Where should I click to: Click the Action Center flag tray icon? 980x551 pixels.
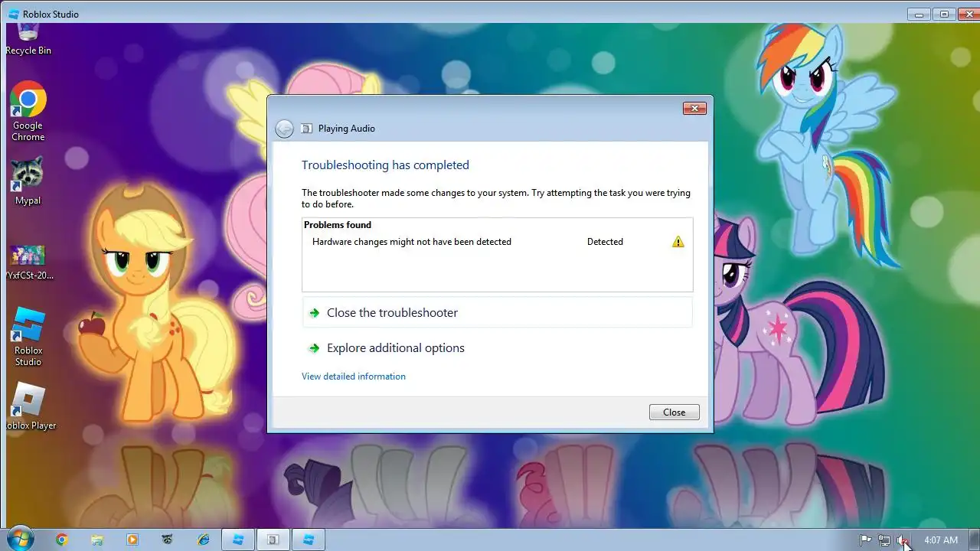(x=866, y=540)
